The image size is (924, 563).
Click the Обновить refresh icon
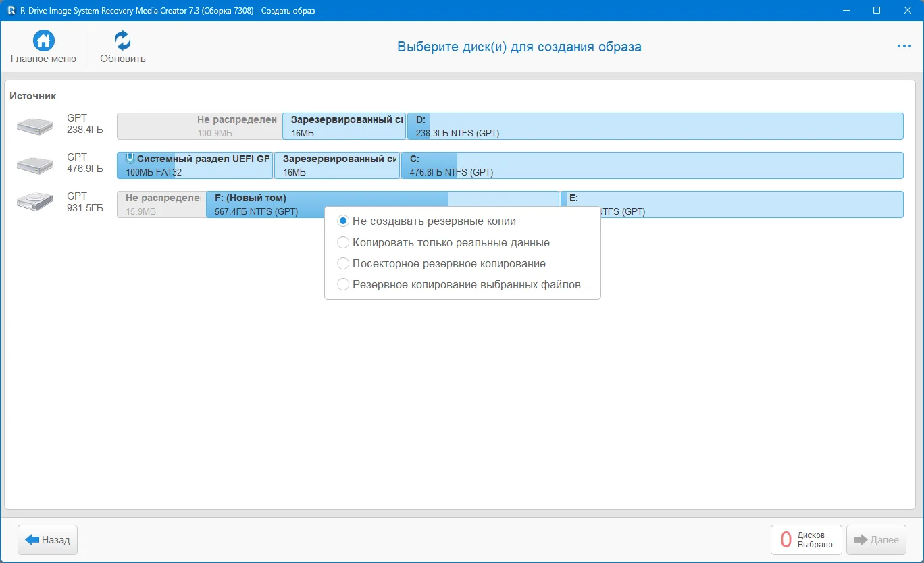coord(122,41)
